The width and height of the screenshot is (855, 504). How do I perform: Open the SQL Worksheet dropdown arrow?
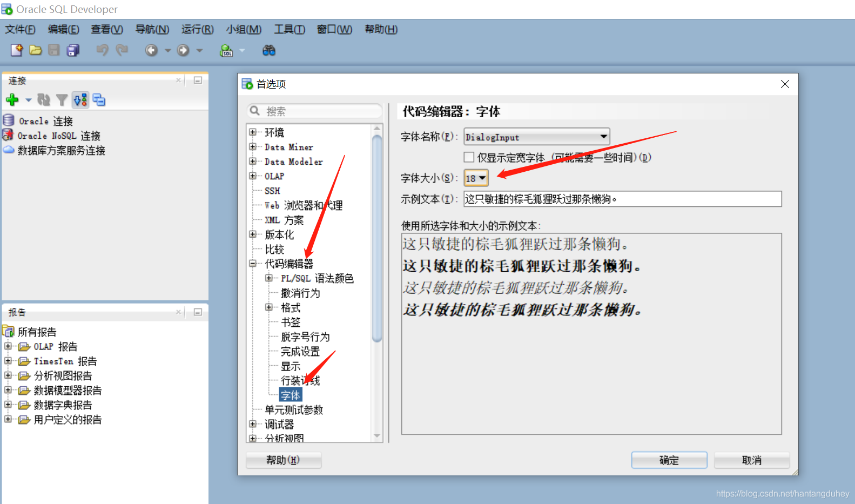coord(242,50)
